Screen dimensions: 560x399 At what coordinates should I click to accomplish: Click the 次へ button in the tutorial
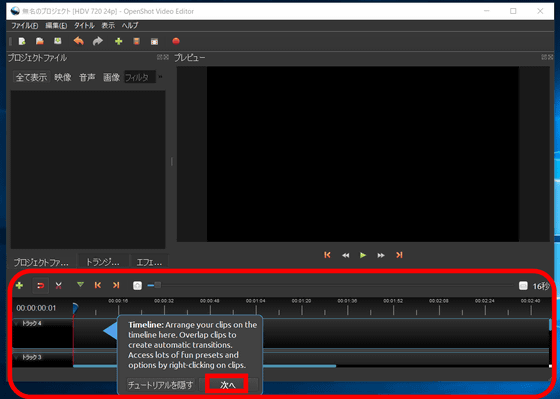pos(228,385)
